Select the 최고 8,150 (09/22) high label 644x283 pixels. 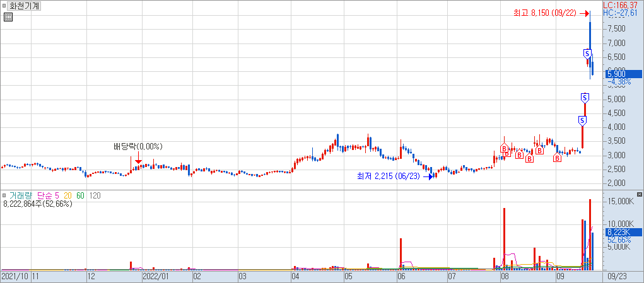pos(546,13)
